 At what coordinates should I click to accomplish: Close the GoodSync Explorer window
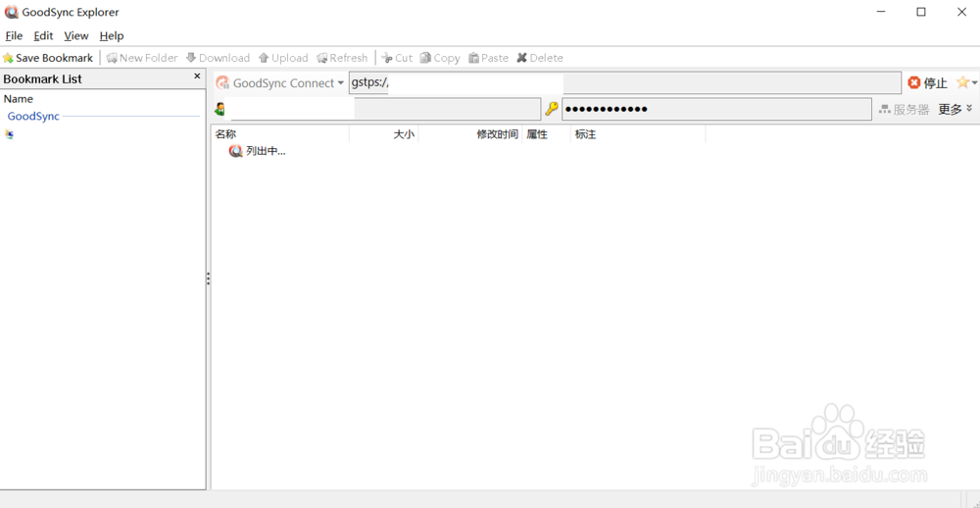(x=961, y=12)
